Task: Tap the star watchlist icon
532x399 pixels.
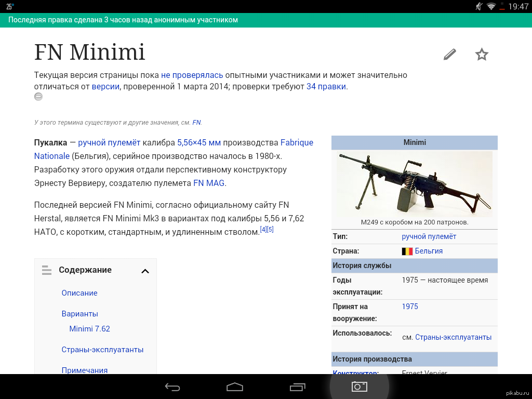Action: click(482, 54)
